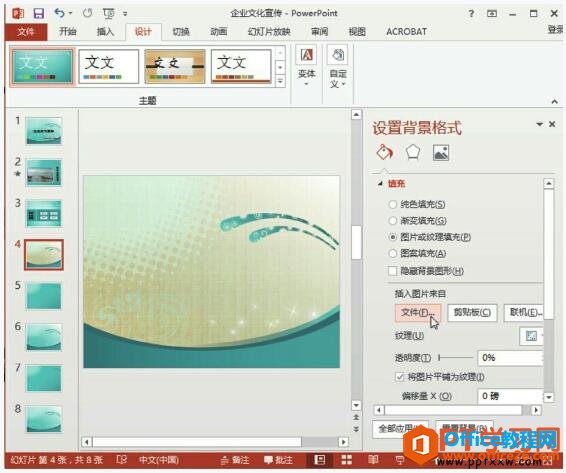The height and width of the screenshot is (473, 566).
Task: Expand the 自定义 customize dropdown
Action: [x=338, y=66]
